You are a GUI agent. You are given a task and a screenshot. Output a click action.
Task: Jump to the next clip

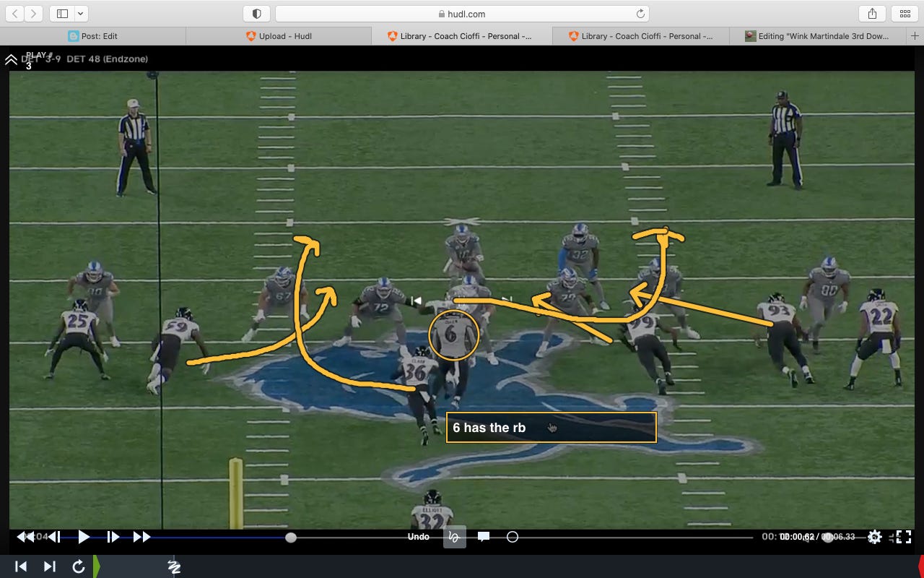tap(50, 566)
